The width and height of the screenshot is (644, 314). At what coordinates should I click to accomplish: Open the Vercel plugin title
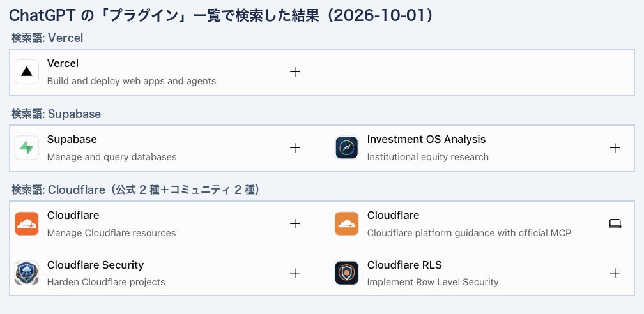pyautogui.click(x=63, y=64)
